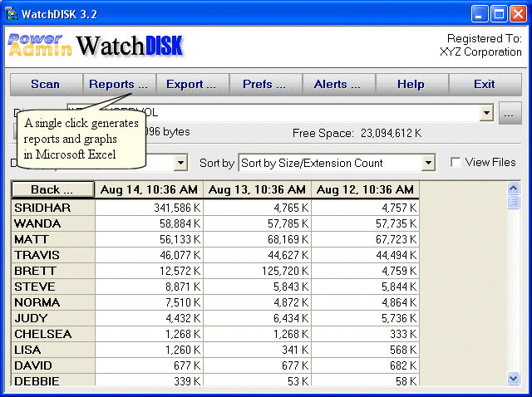Click the 125,720 K cell for BRETT
This screenshot has width=532, height=397.
click(257, 271)
